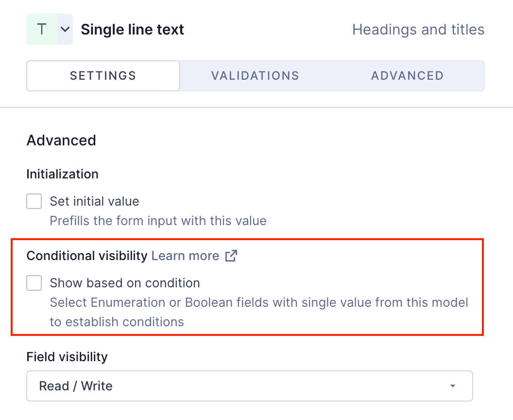The height and width of the screenshot is (420, 513).
Task: Click the Advanced section heading
Action: click(x=61, y=140)
